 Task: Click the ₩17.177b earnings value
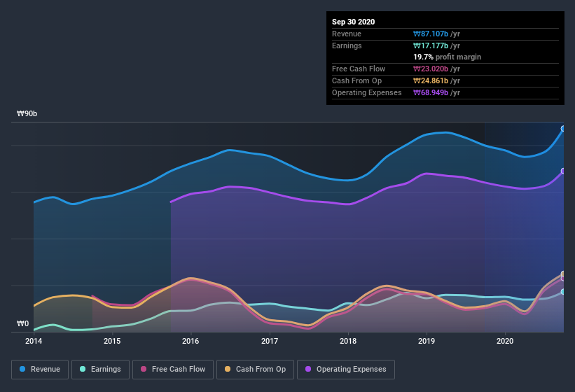(431, 45)
